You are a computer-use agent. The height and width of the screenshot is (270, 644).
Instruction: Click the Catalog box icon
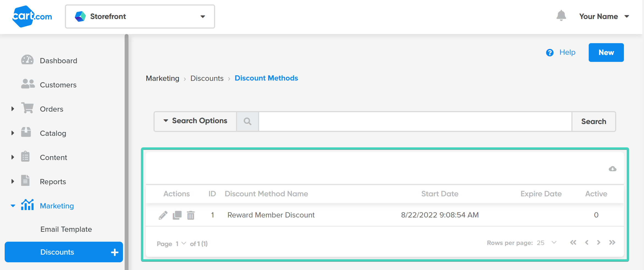(x=26, y=132)
